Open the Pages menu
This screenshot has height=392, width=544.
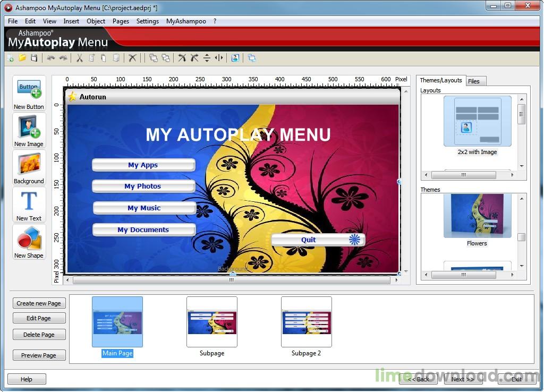click(x=121, y=21)
